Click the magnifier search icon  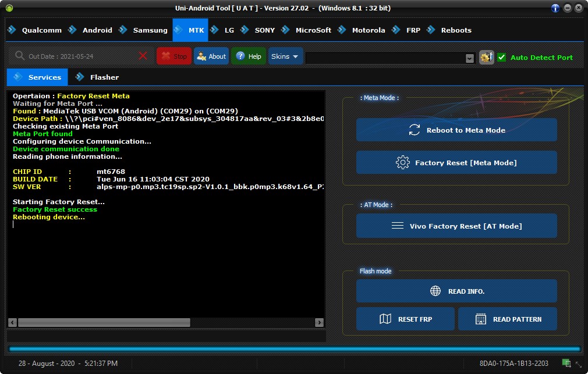click(19, 56)
